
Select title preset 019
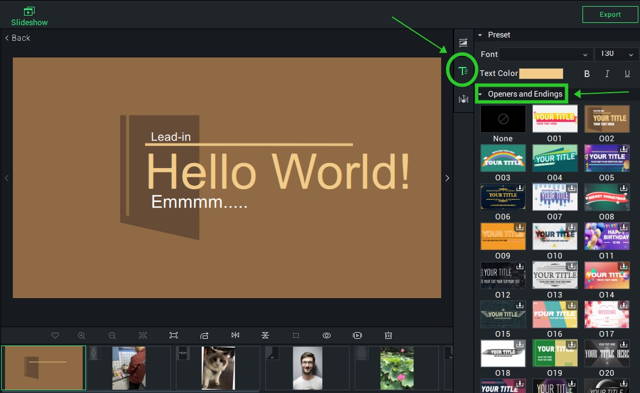555,353
